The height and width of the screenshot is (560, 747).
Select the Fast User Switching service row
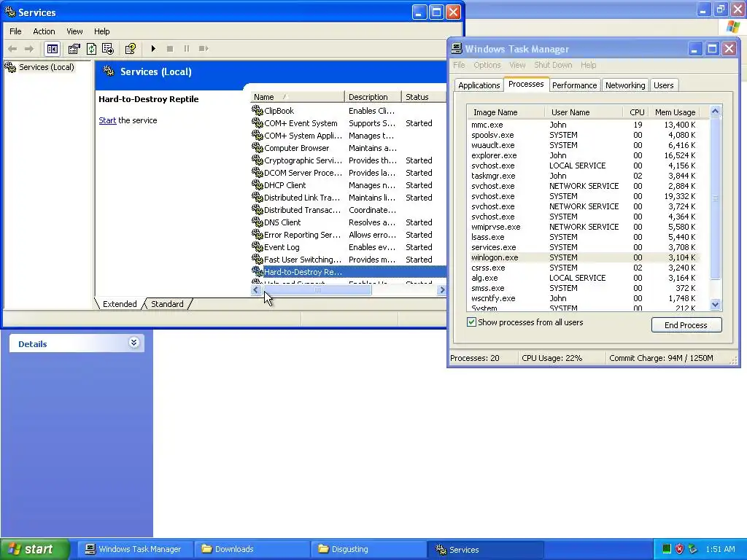(348, 259)
